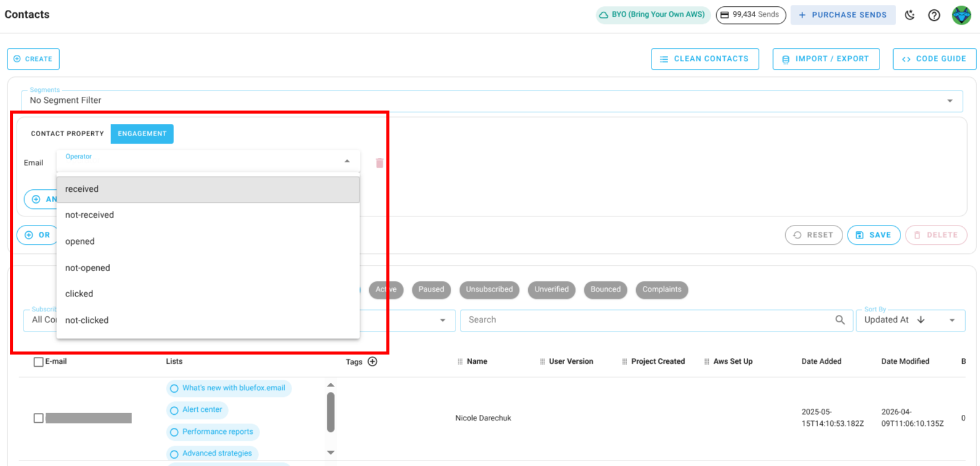Click the E-mail column header

pos(55,362)
